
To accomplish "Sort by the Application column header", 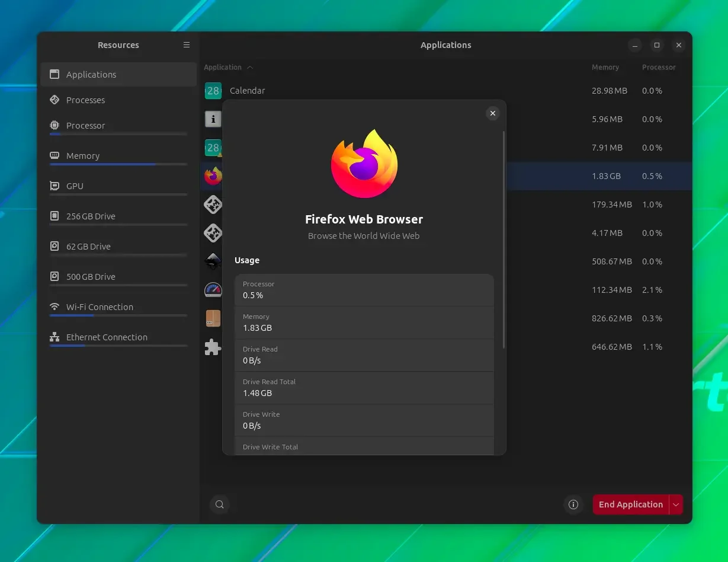I will 228,68.
